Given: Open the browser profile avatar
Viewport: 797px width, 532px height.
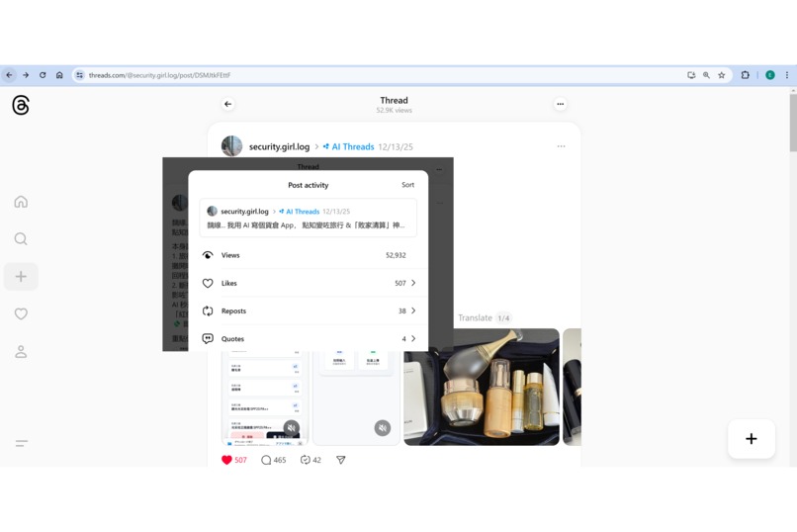Looking at the screenshot, I should [770, 75].
